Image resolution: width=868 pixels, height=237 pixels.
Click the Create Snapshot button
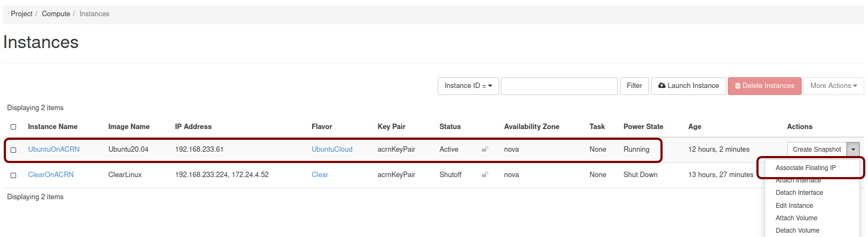pos(816,150)
